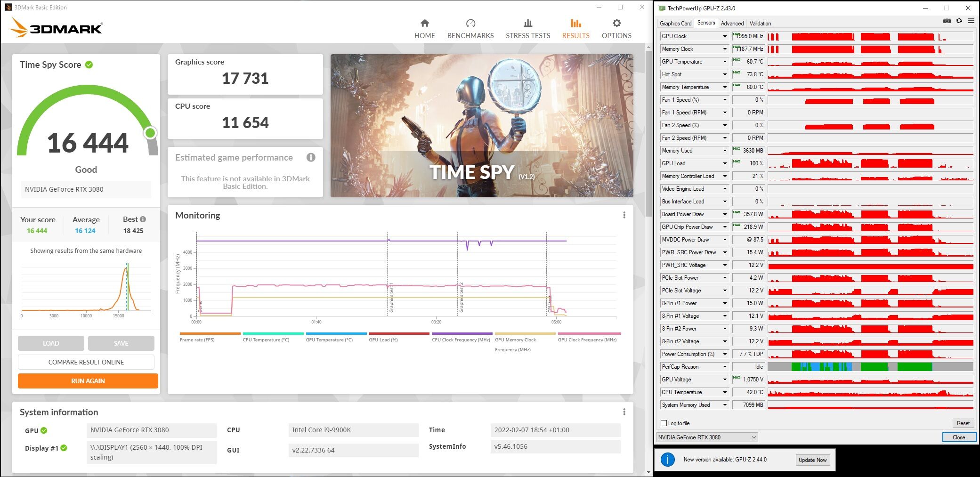Image resolution: width=980 pixels, height=477 pixels.
Task: Open CPU Temperature sensor dropdown
Action: (725, 392)
